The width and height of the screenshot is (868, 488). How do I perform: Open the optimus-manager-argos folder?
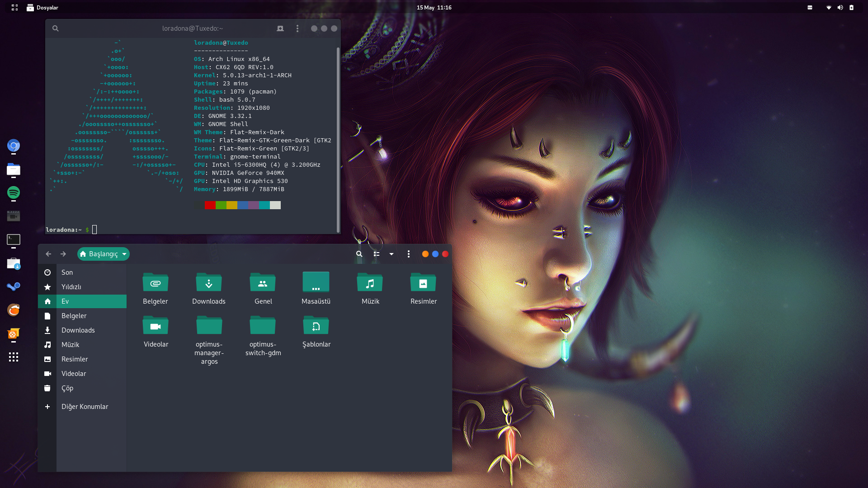(x=209, y=325)
